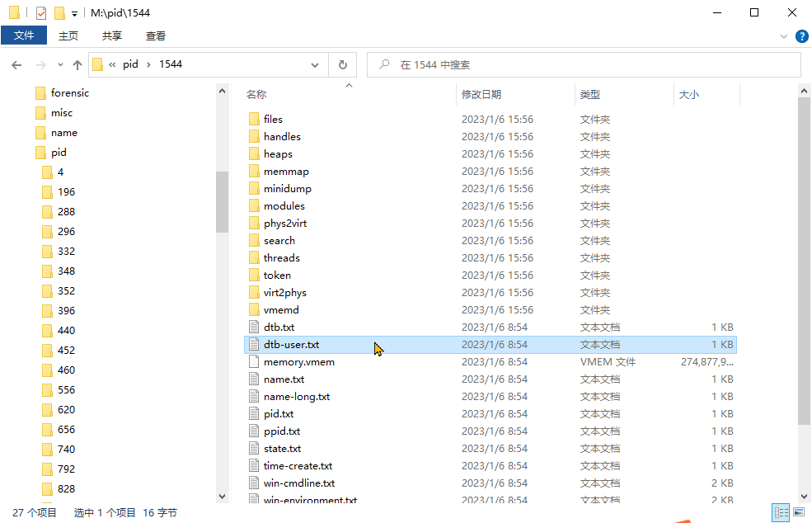Select the pid.txt document icon
The width and height of the screenshot is (812, 523).
pyautogui.click(x=254, y=413)
